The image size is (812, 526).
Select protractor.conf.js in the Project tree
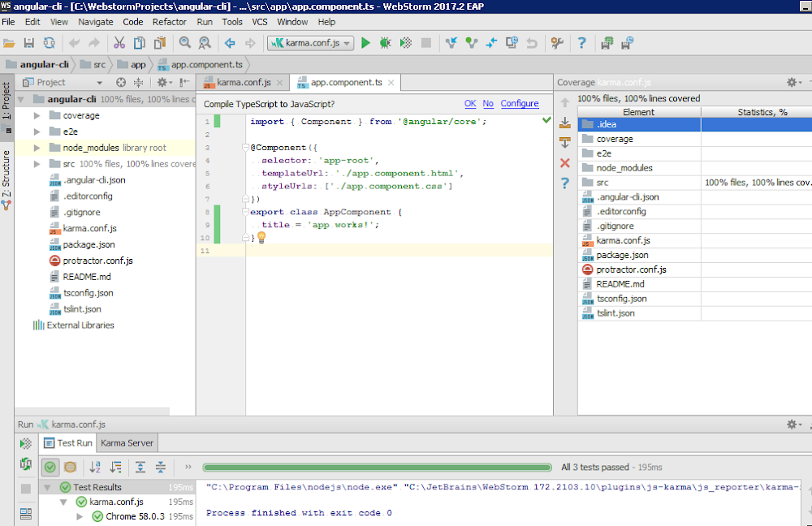pos(98,261)
